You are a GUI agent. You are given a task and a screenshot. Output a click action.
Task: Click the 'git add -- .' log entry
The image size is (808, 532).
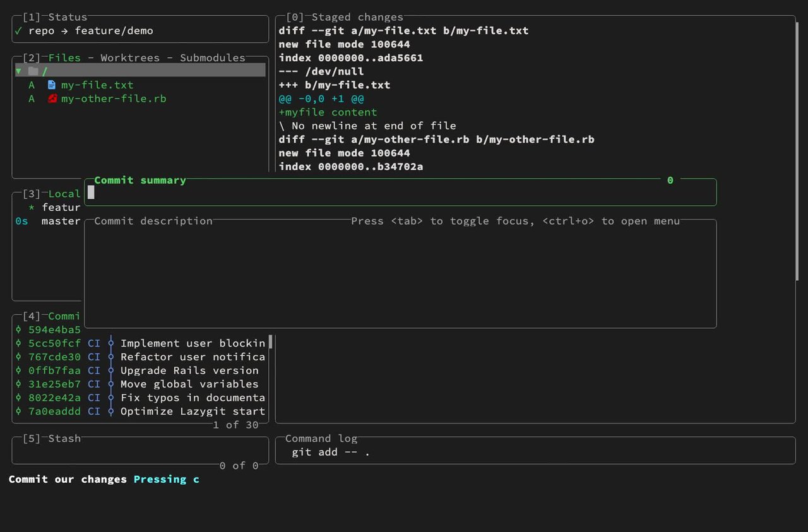tap(331, 452)
